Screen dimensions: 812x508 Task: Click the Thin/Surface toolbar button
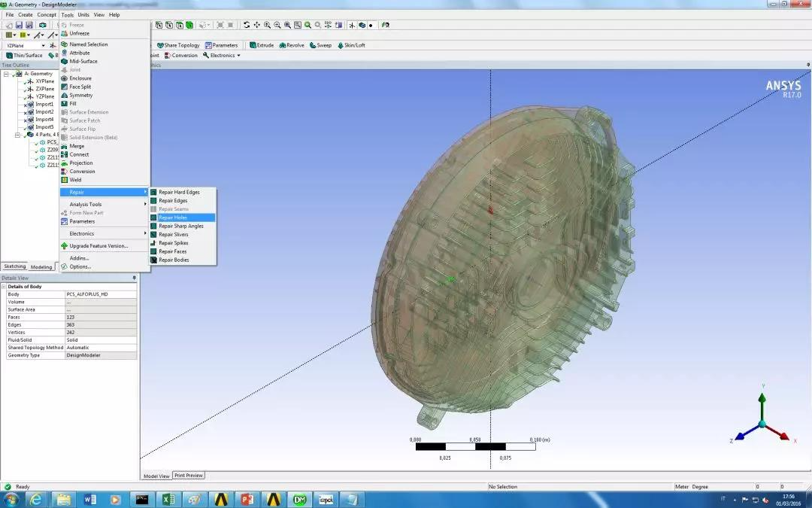(x=24, y=56)
